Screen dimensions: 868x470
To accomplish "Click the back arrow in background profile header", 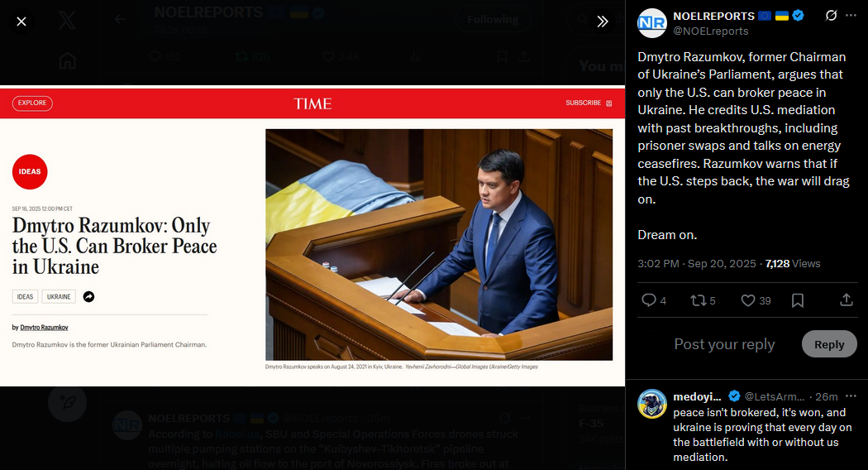I will pos(120,19).
